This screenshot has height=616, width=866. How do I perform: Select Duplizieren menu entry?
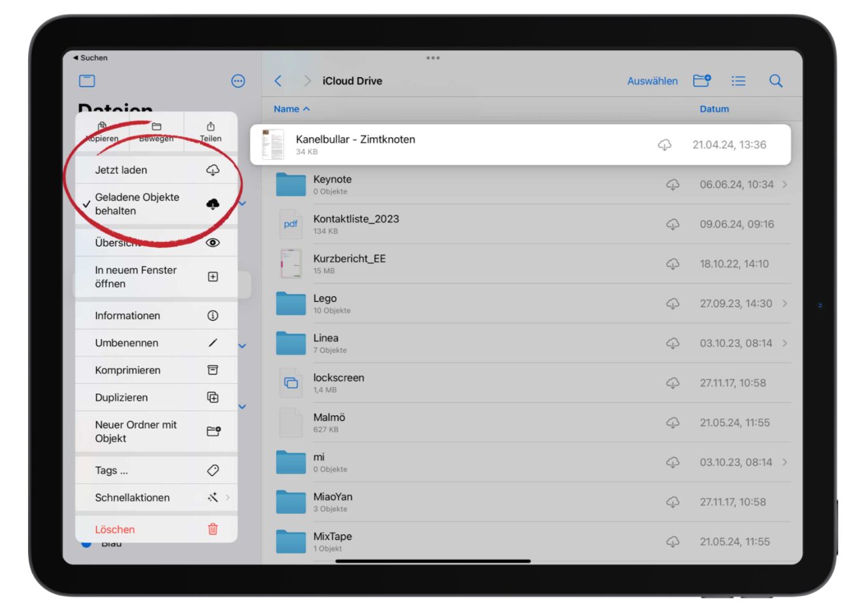coord(156,397)
